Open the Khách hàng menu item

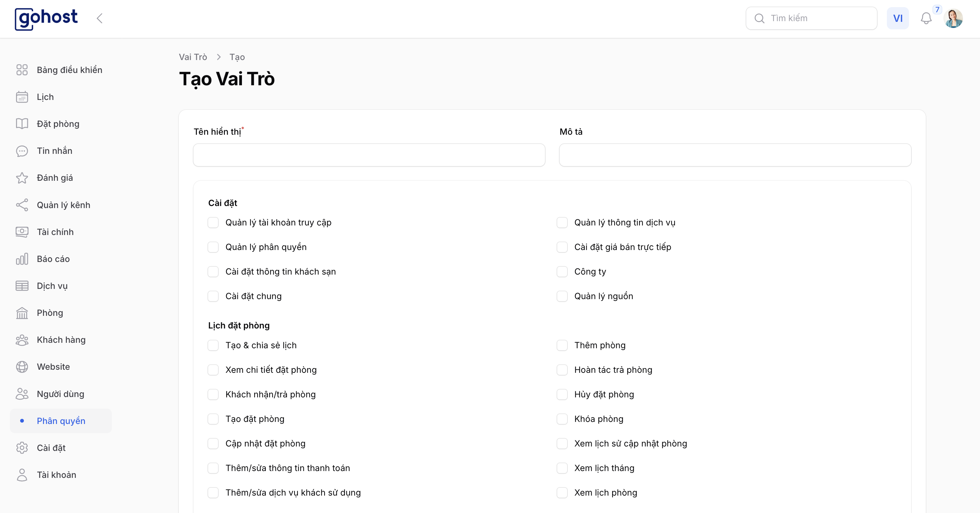click(x=61, y=340)
